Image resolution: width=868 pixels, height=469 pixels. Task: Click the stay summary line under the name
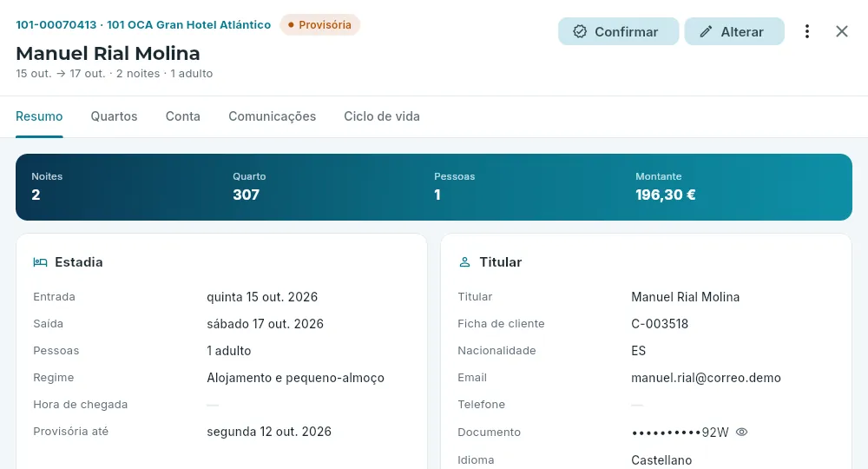[x=114, y=74]
